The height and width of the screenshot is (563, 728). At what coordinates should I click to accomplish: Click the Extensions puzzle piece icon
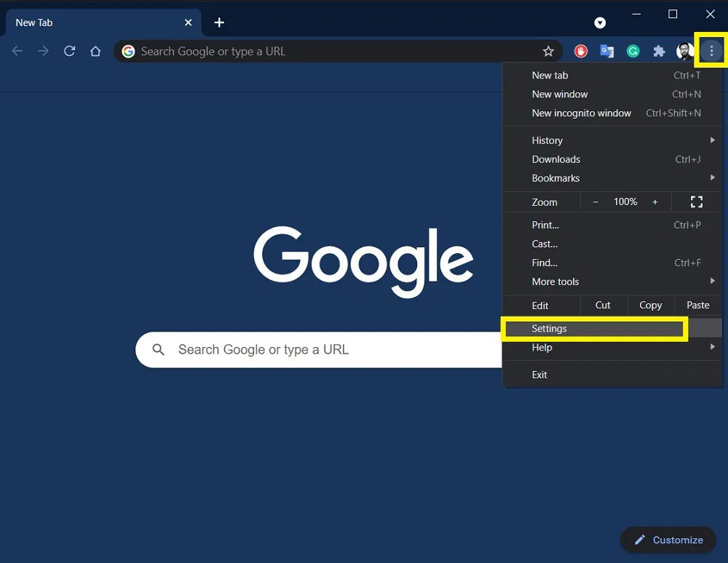[659, 51]
